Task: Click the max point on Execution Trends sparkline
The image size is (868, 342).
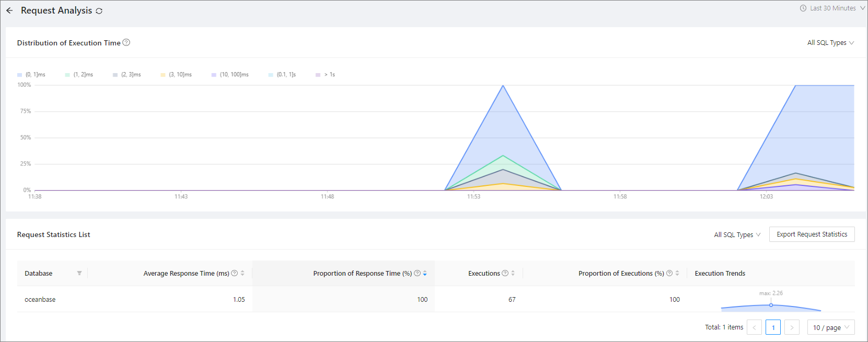Action: coord(771,305)
